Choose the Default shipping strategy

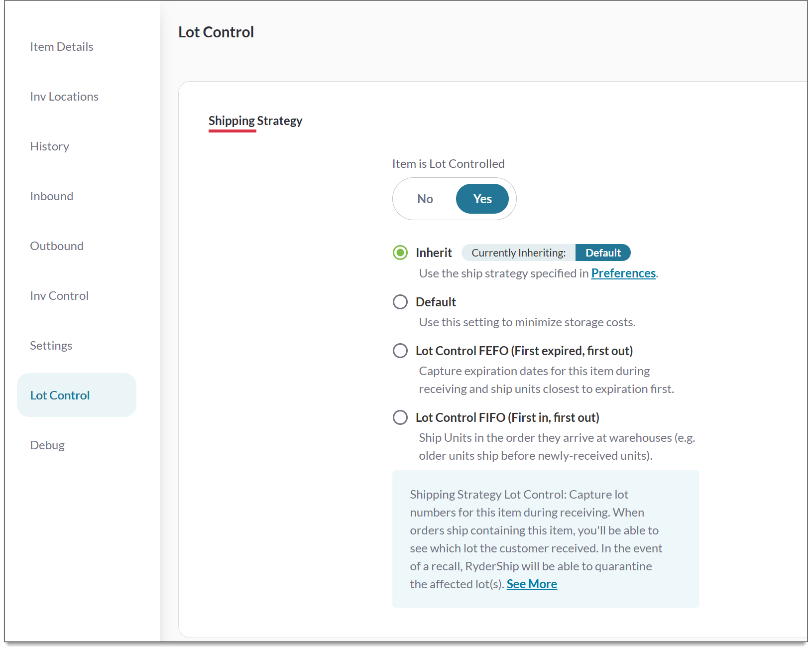point(400,302)
